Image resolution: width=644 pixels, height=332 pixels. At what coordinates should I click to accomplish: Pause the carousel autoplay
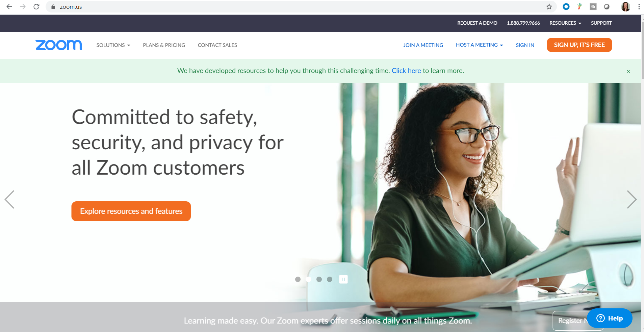click(x=343, y=279)
